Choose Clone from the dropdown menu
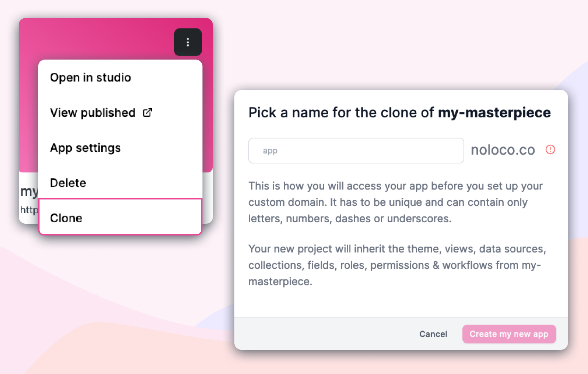Viewport: 588px width, 374px height. (66, 218)
